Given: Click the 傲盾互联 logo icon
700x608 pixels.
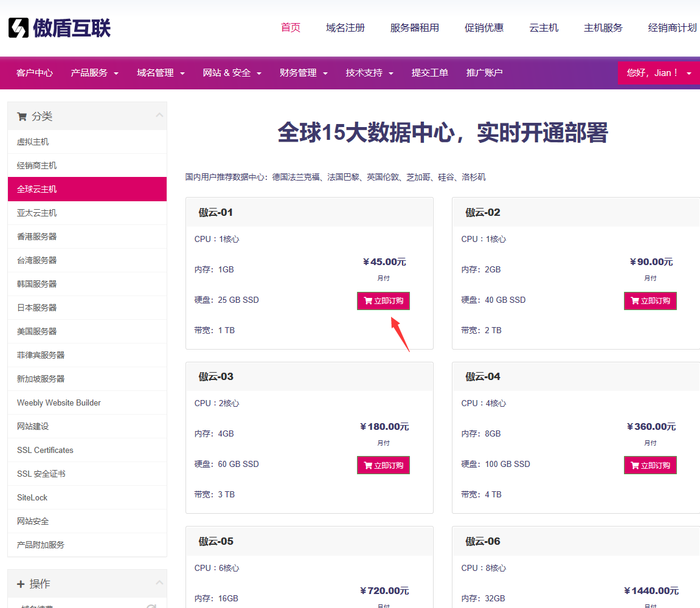Looking at the screenshot, I should pos(18,28).
